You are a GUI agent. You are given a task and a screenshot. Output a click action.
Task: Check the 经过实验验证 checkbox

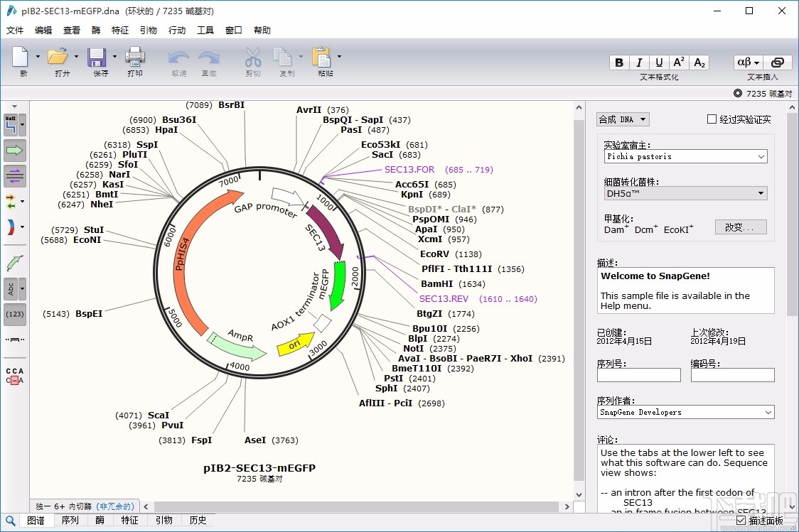[711, 119]
